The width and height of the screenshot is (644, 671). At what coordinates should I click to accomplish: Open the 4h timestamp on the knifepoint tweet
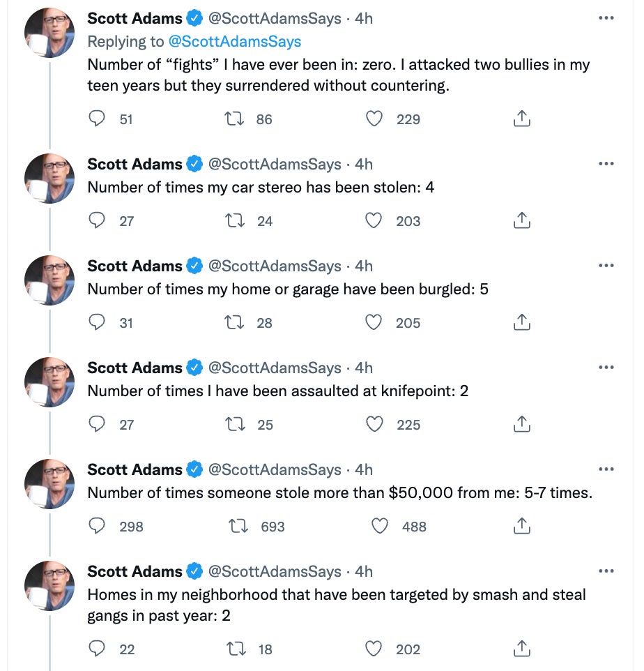coord(364,368)
